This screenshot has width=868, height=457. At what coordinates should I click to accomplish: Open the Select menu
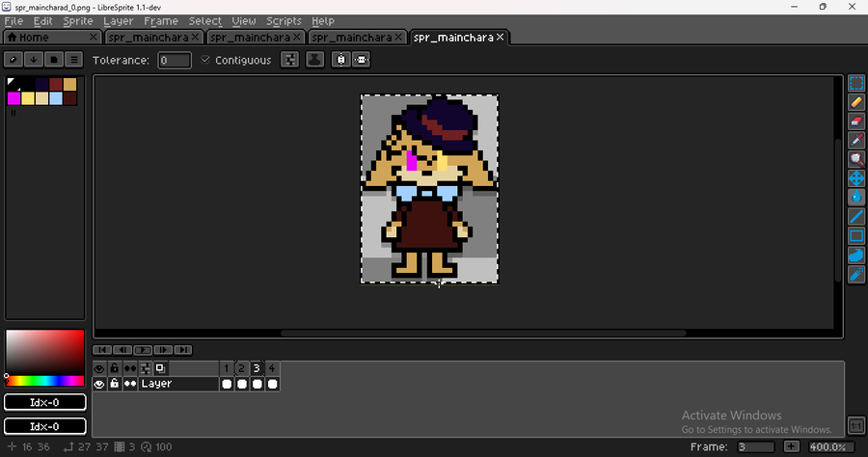pyautogui.click(x=205, y=21)
